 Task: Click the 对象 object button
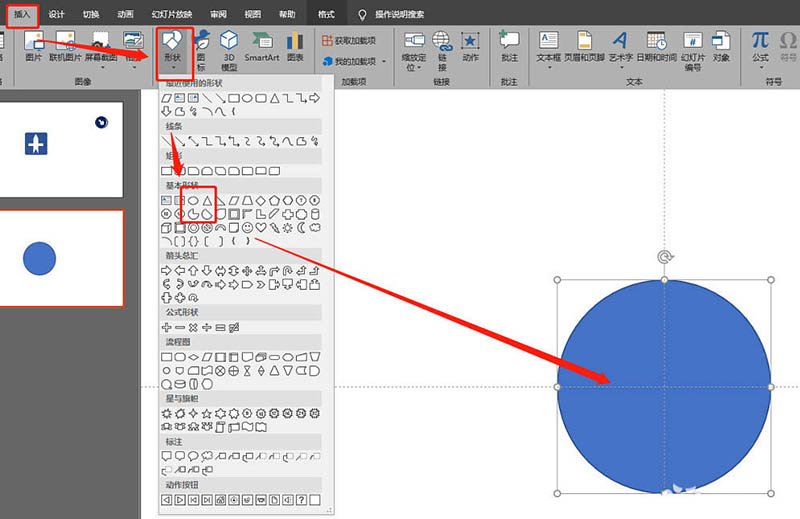coord(721,46)
